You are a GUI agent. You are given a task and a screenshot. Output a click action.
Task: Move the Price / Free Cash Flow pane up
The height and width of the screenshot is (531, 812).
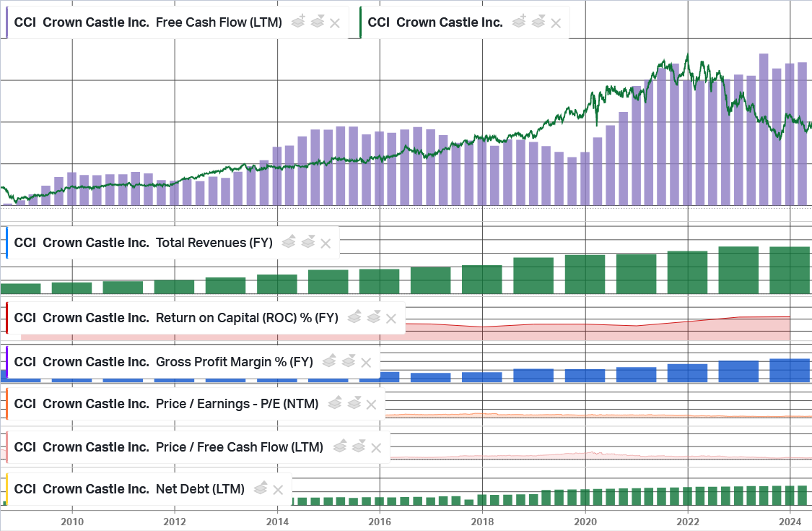click(x=340, y=446)
